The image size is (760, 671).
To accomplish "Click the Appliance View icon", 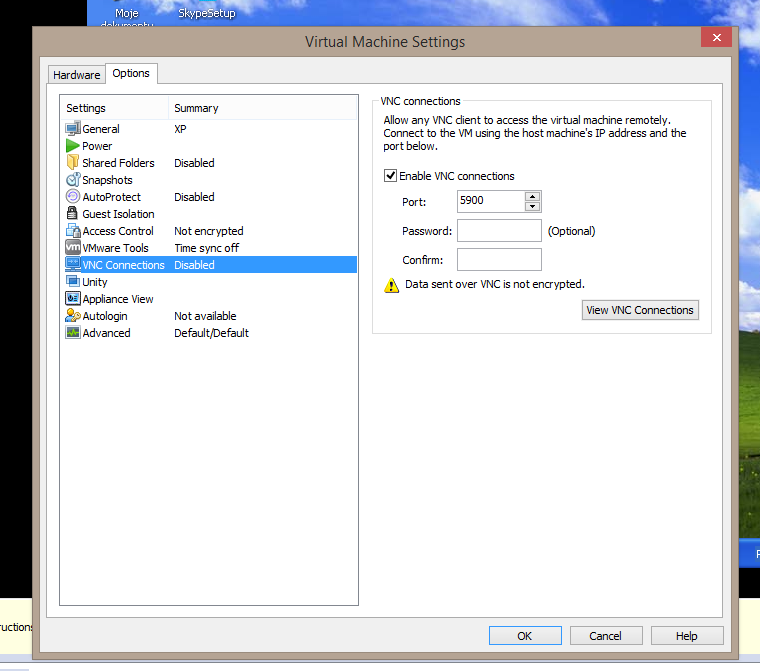I will coord(73,298).
